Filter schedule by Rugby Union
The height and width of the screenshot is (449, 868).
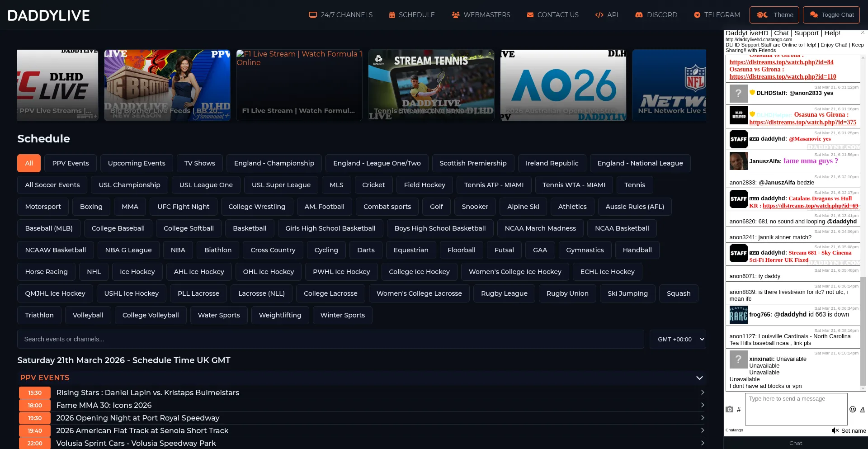point(567,293)
